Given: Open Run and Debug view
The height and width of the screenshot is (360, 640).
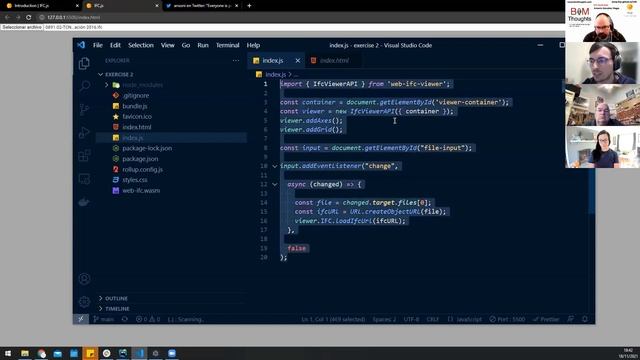Looking at the screenshot, I should tap(84, 133).
